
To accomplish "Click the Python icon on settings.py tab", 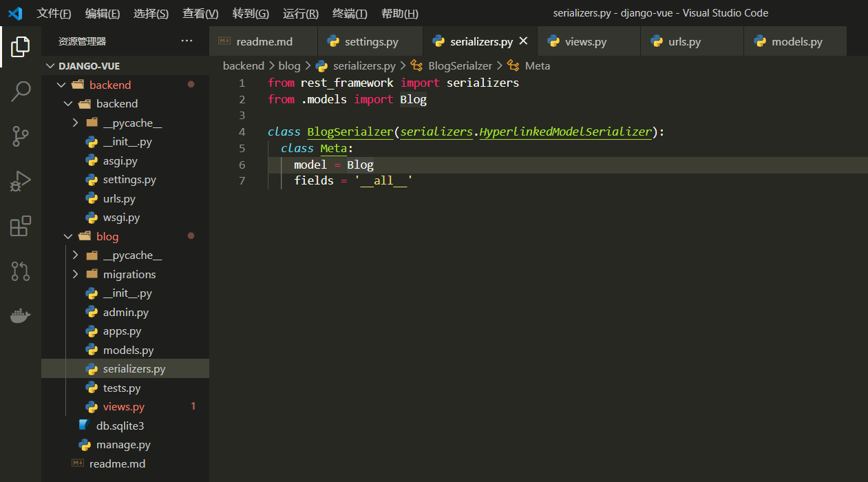I will point(334,41).
